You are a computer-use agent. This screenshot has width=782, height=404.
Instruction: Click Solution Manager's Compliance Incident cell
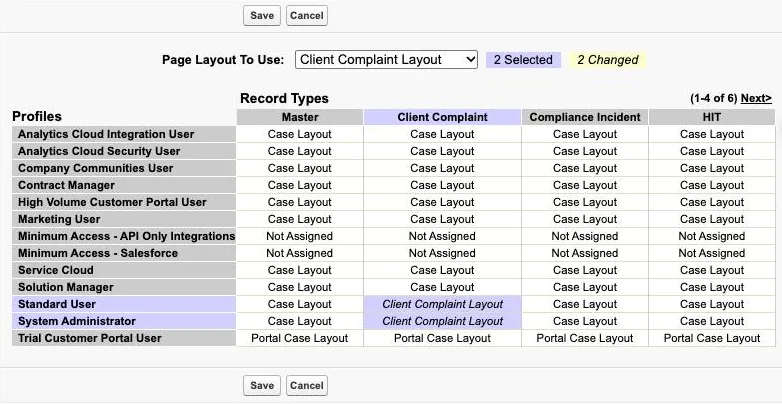click(585, 287)
